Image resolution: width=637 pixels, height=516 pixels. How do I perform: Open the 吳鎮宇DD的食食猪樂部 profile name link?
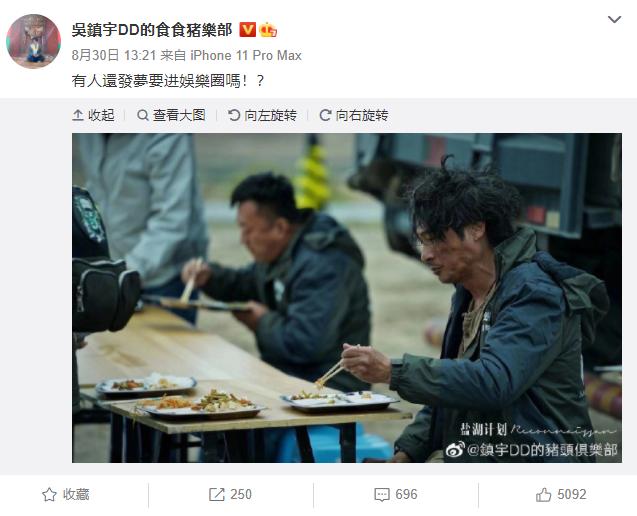tap(152, 30)
